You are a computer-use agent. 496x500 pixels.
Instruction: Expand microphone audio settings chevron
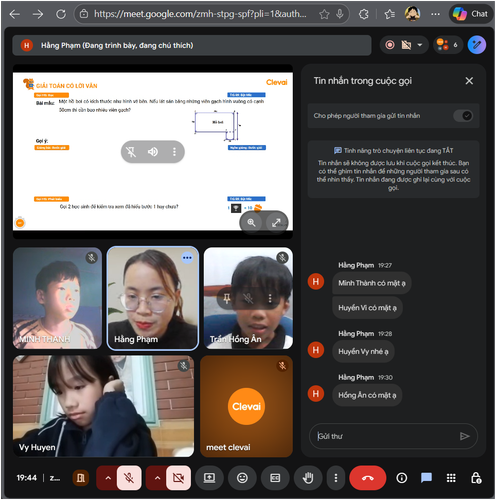108,478
